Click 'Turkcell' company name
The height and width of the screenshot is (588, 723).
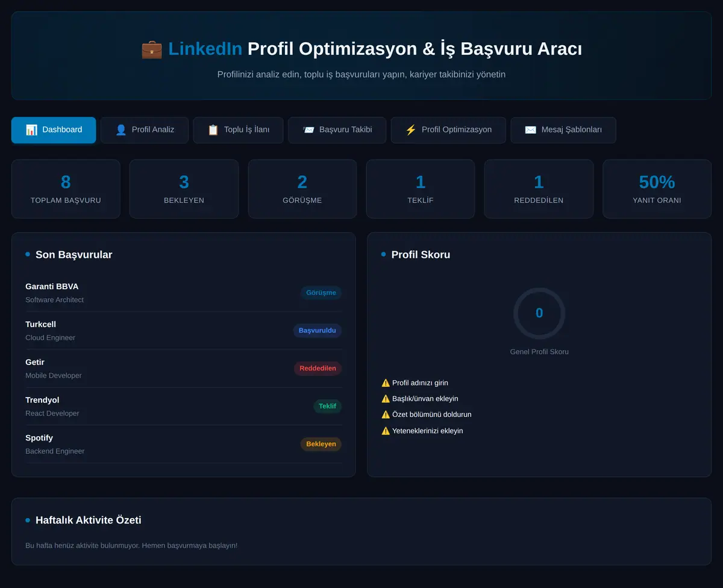40,325
